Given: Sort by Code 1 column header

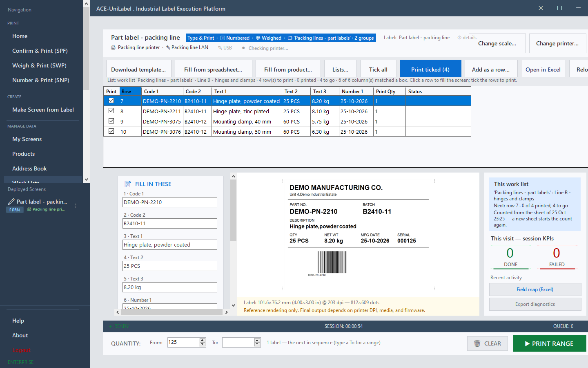Looking at the screenshot, I should (162, 91).
